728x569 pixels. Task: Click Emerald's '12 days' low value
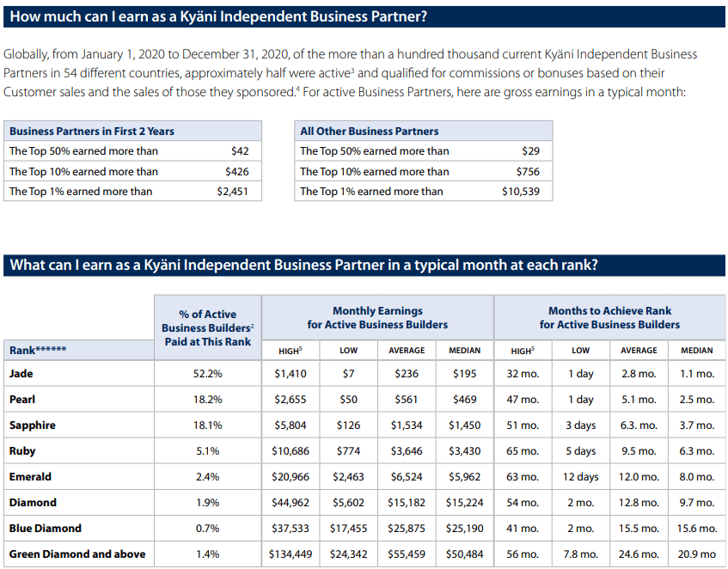point(580,477)
